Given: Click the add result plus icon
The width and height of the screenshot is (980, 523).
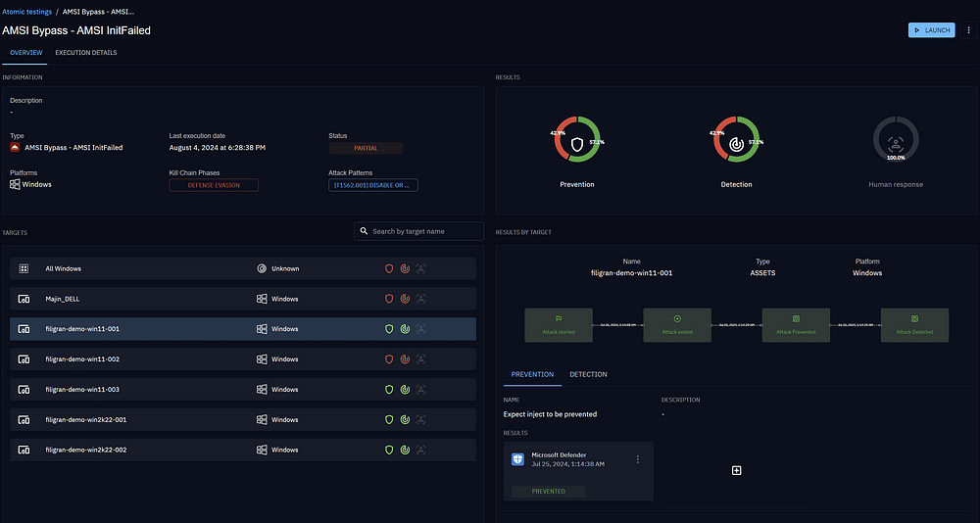Looking at the screenshot, I should pos(737,471).
